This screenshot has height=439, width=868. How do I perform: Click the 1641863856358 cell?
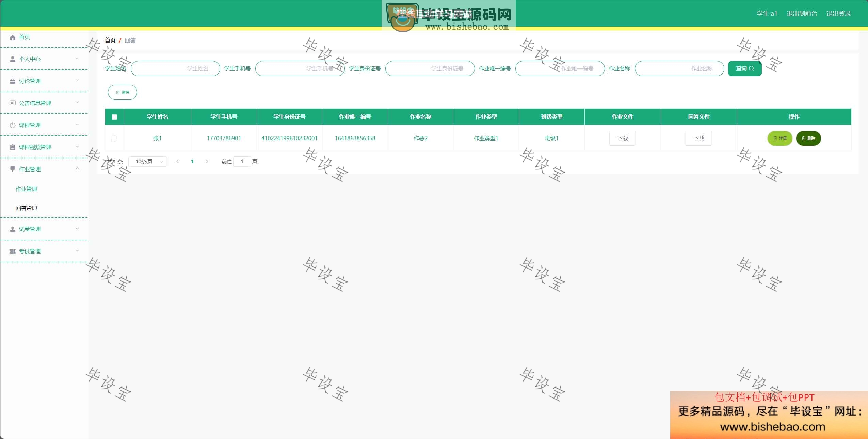[x=355, y=138]
